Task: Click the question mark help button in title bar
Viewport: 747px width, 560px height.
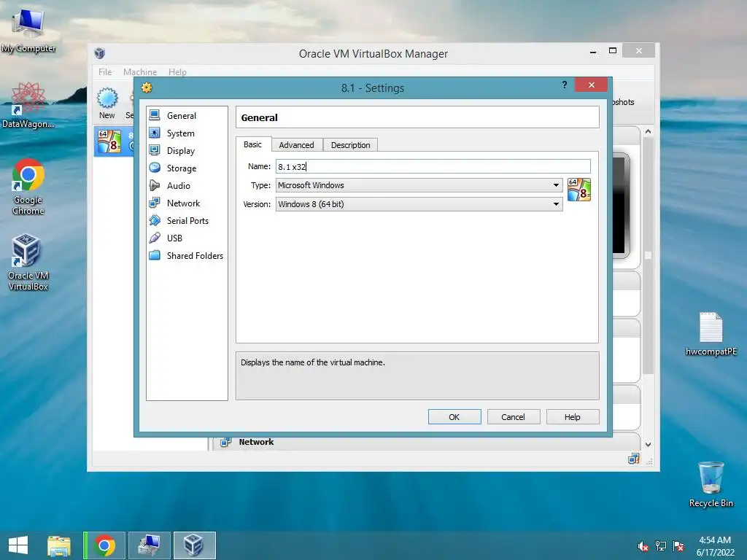Action: coord(565,85)
